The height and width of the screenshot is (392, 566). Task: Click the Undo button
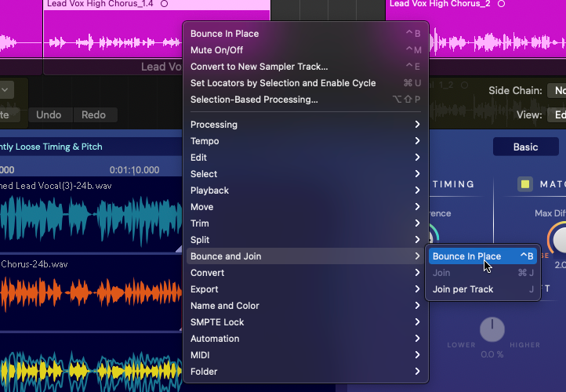(x=49, y=115)
